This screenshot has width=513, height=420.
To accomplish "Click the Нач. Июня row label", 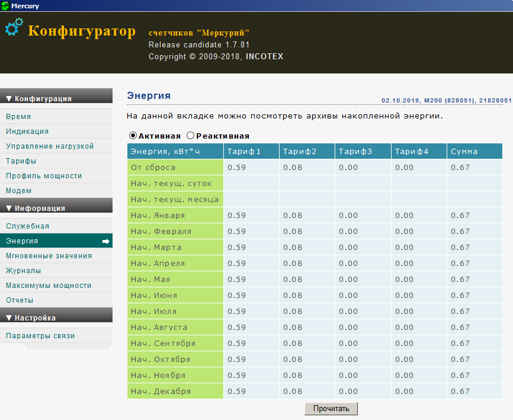I will [175, 296].
